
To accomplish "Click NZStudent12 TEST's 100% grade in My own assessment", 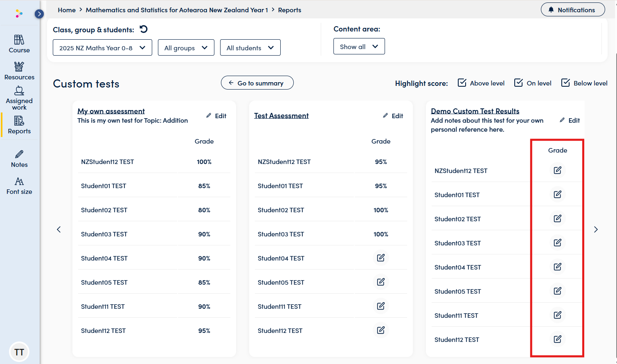I will (204, 162).
